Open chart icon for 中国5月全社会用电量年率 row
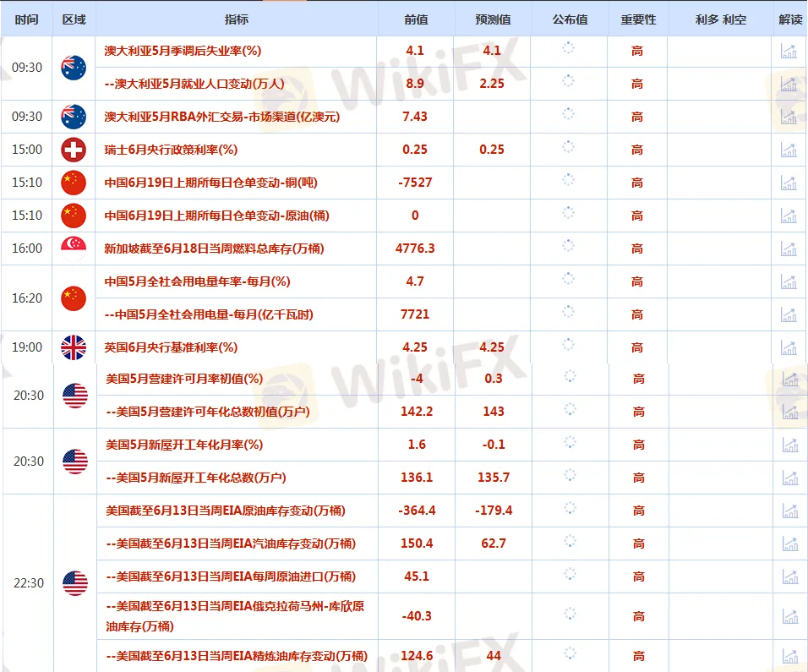This screenshot has height=672, width=808. (x=789, y=281)
